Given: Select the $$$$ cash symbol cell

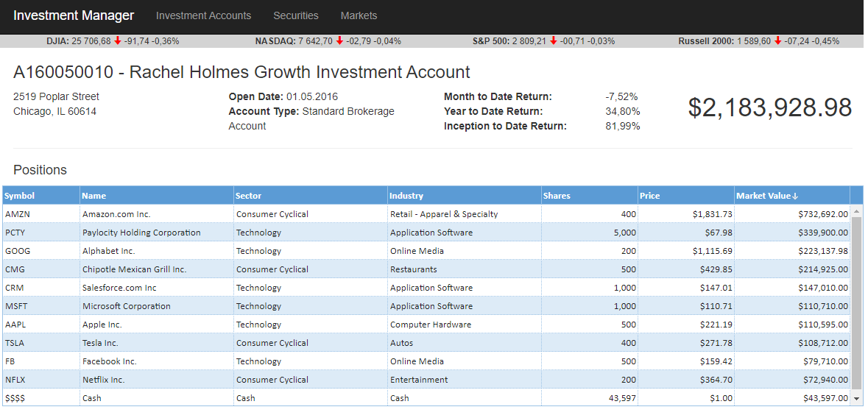Looking at the screenshot, I should [41, 398].
